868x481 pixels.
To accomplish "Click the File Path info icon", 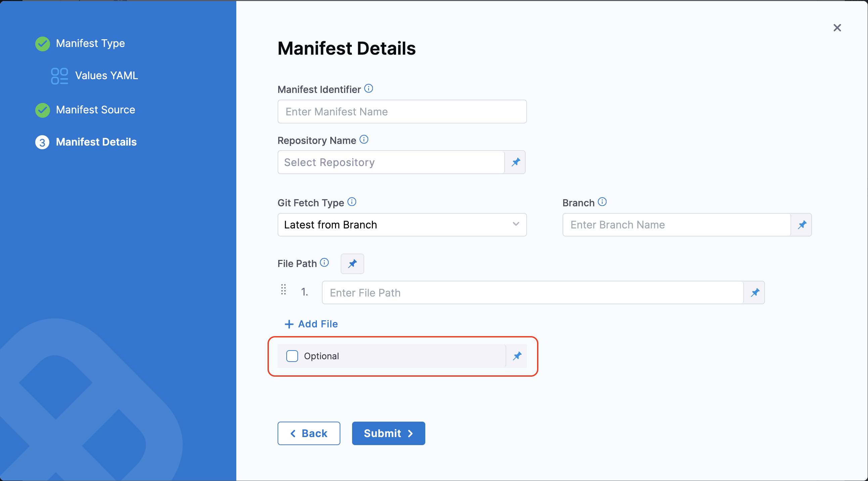I will coord(324,263).
